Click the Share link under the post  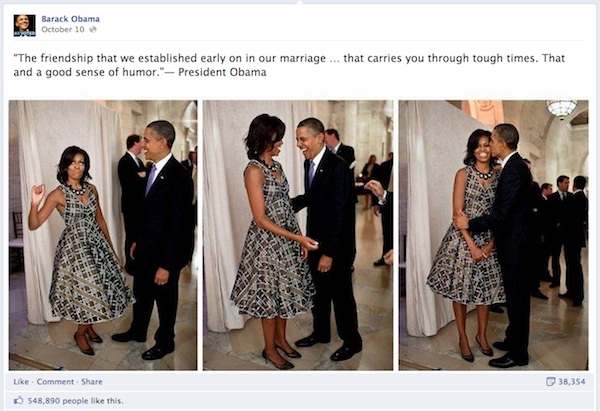click(x=92, y=382)
